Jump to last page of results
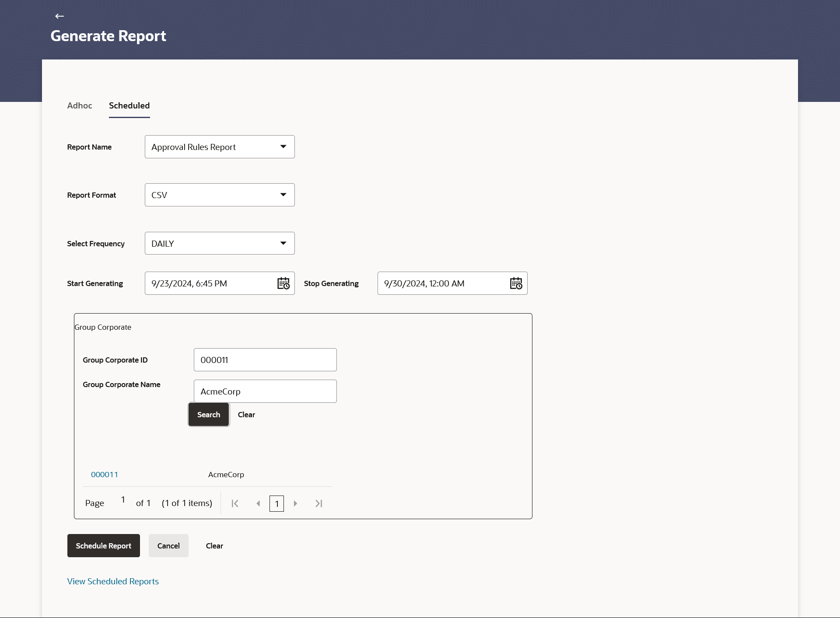840x618 pixels. pos(319,503)
